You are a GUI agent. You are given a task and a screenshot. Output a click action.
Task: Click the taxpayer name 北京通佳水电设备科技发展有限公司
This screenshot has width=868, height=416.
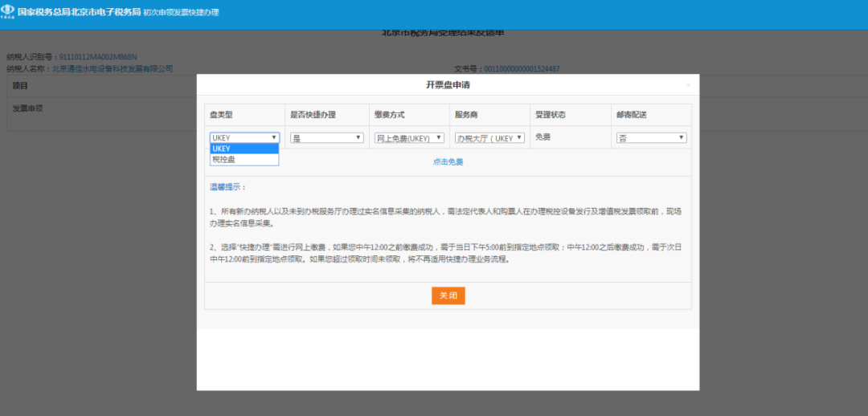pos(113,69)
